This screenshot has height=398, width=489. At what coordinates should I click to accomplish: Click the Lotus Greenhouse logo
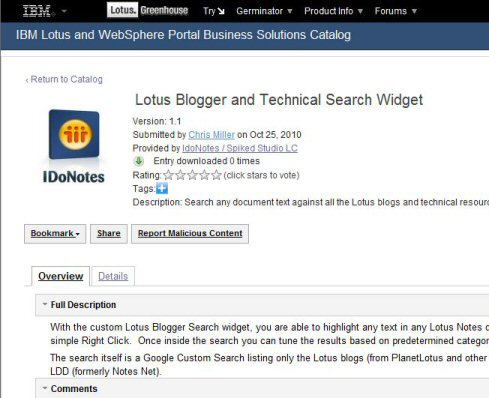point(148,10)
